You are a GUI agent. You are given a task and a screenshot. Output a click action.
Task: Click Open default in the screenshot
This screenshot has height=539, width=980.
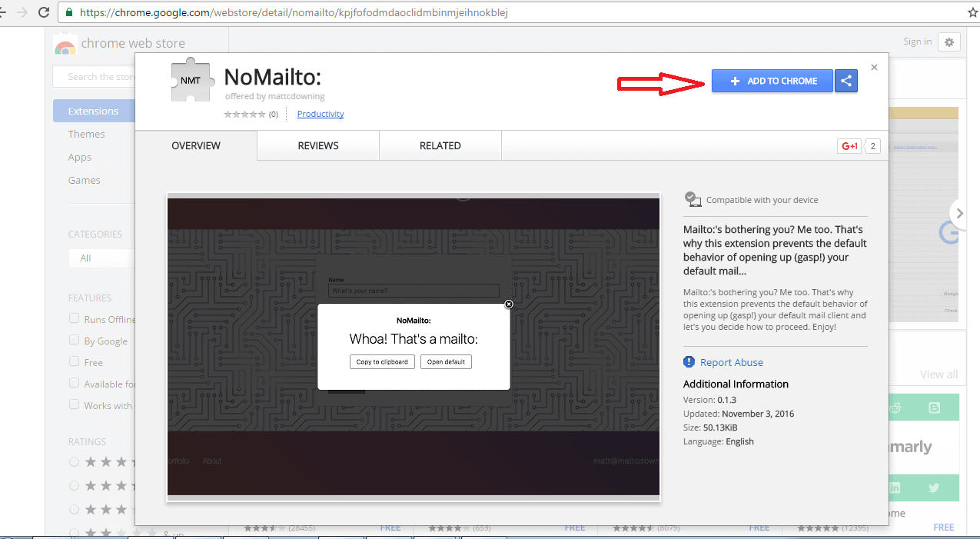click(446, 361)
